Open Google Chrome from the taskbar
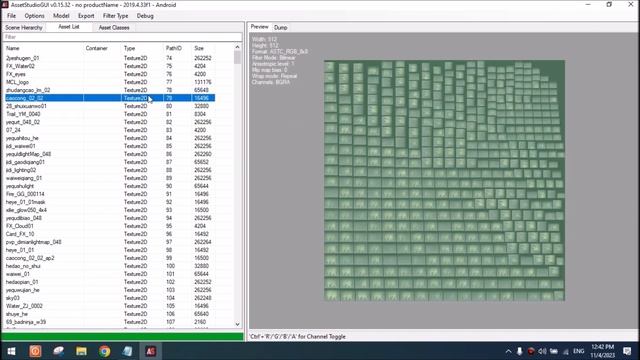The width and height of the screenshot is (640, 360). (x=104, y=351)
